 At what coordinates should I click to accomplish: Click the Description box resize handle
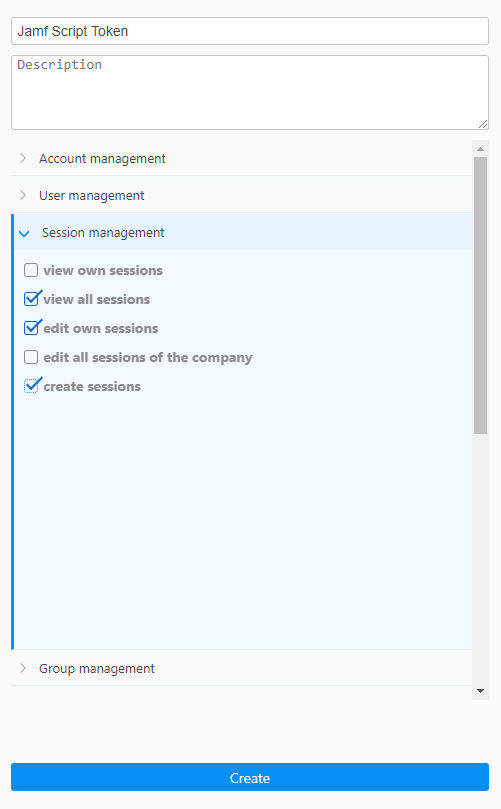pos(483,124)
